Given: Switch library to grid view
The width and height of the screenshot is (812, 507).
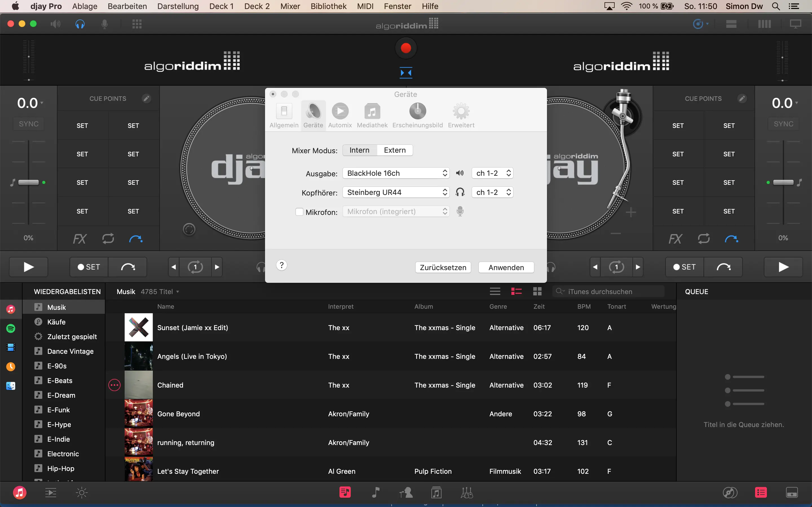Looking at the screenshot, I should point(537,292).
